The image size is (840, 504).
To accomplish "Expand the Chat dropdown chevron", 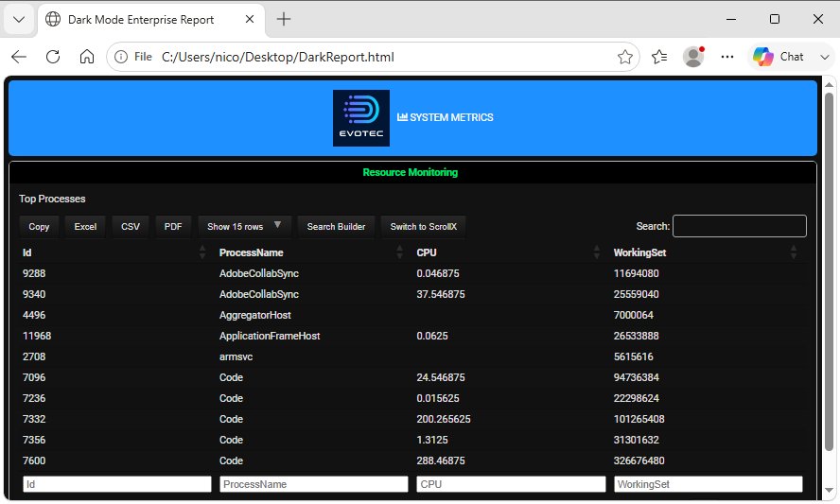I will 825,57.
